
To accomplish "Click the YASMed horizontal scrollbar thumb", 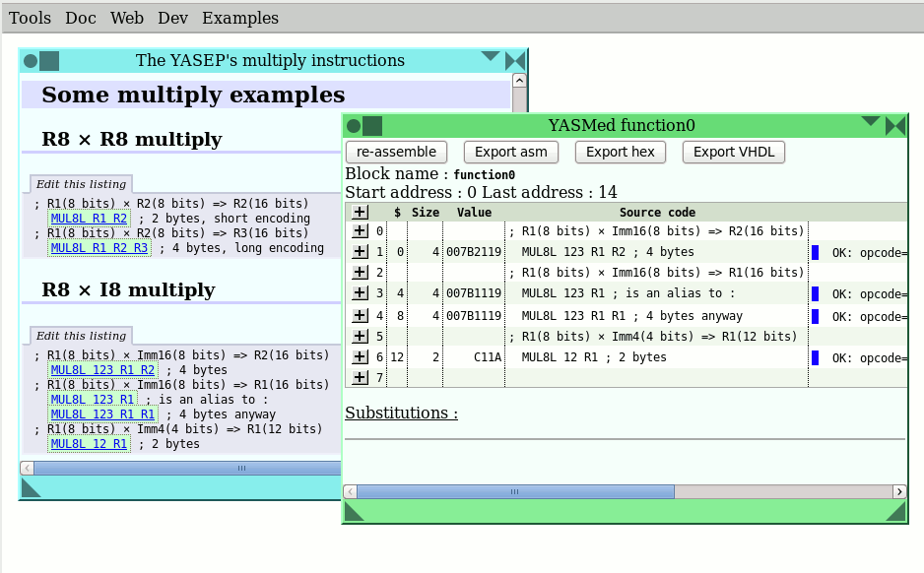I will [515, 491].
